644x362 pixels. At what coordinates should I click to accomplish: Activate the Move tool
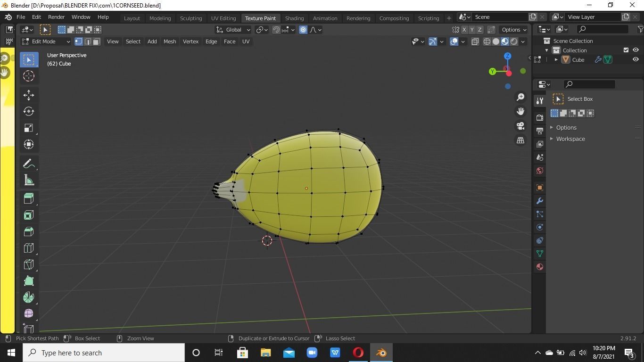[x=29, y=95]
